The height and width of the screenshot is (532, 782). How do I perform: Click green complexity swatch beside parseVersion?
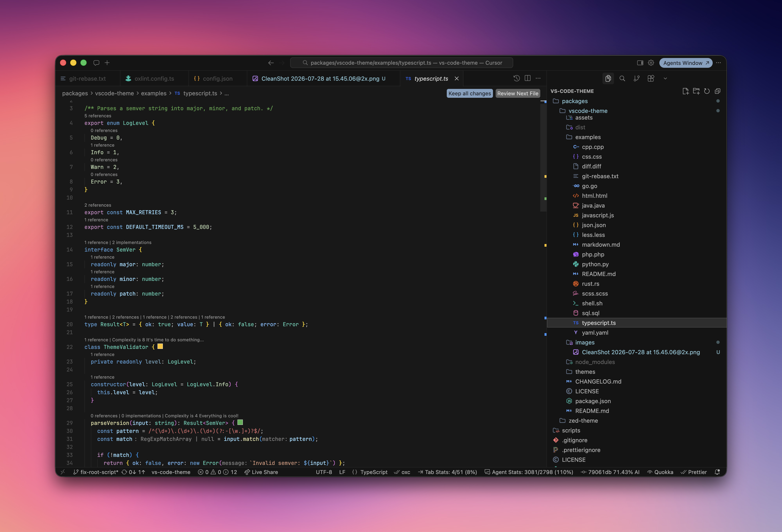pyautogui.click(x=240, y=422)
